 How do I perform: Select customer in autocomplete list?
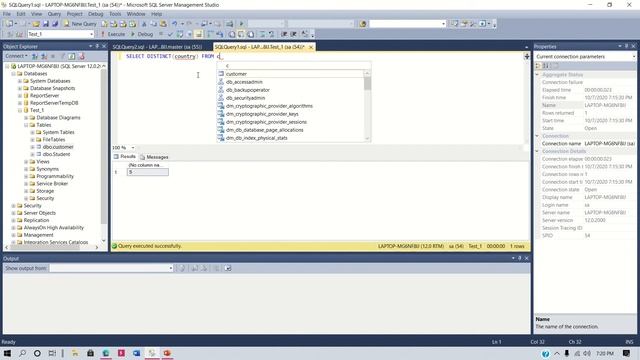tap(290, 74)
